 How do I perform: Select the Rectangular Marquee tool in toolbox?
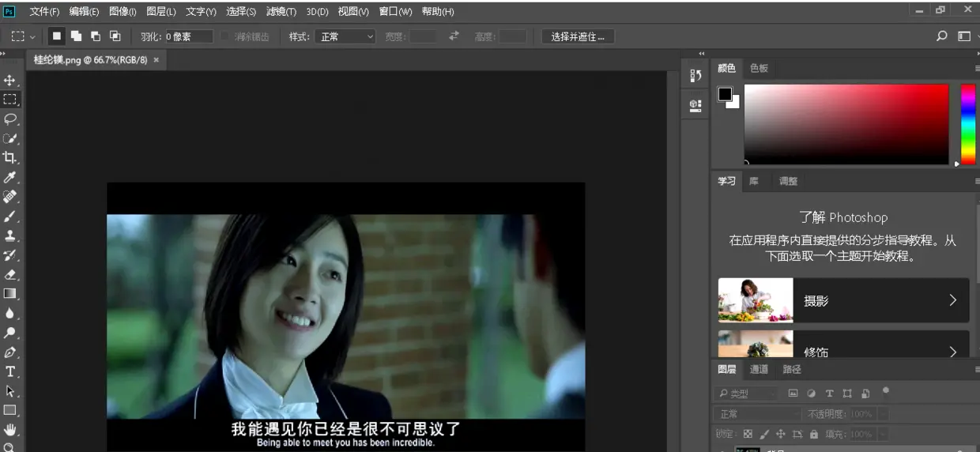click(9, 100)
